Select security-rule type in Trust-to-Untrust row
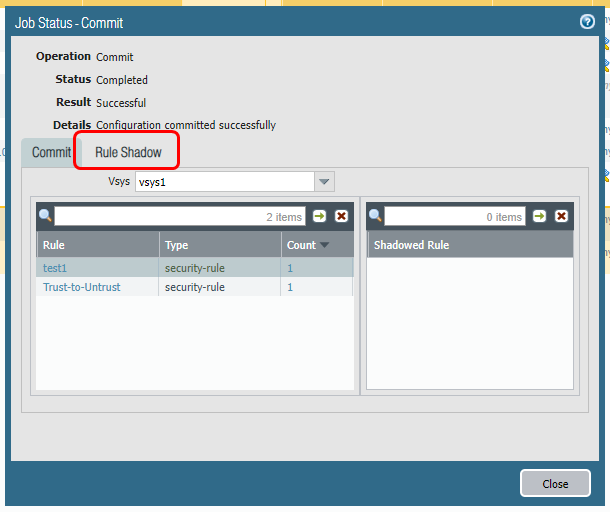Viewport: 610px width, 512px height. [195, 287]
